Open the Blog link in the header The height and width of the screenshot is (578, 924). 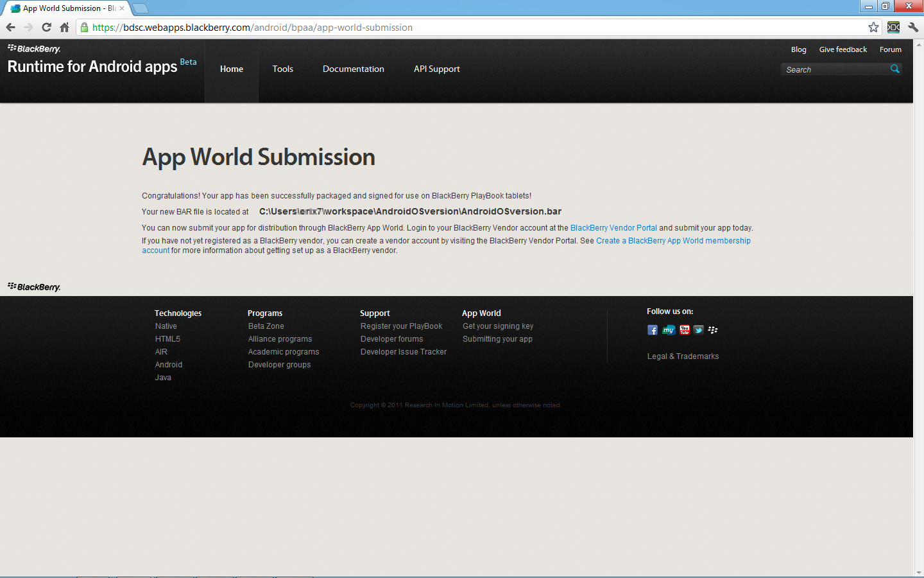pos(799,49)
